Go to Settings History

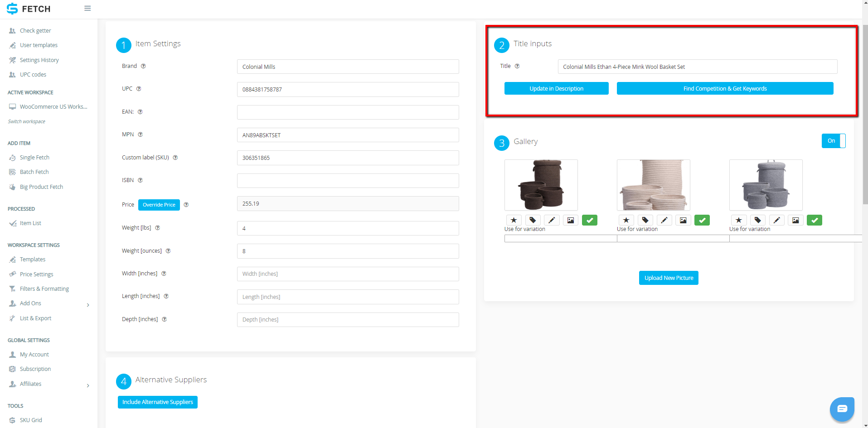click(x=39, y=60)
